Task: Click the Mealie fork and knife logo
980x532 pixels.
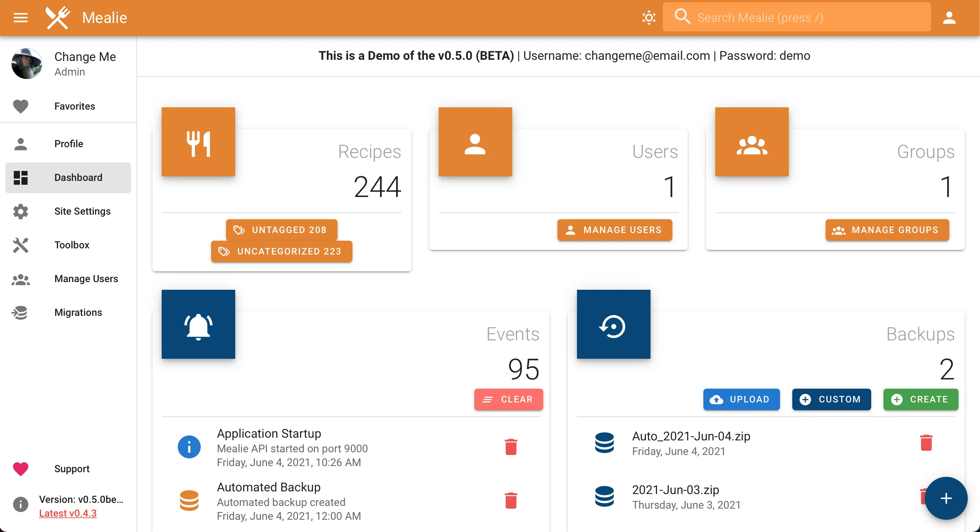Action: 57,18
